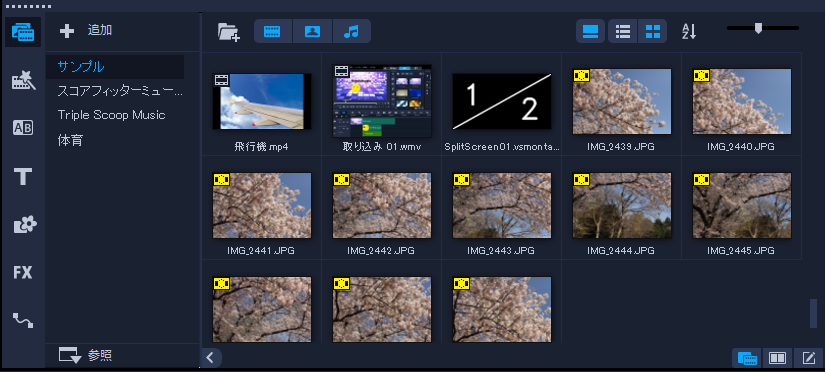Toggle showing photos in library

coord(312,31)
